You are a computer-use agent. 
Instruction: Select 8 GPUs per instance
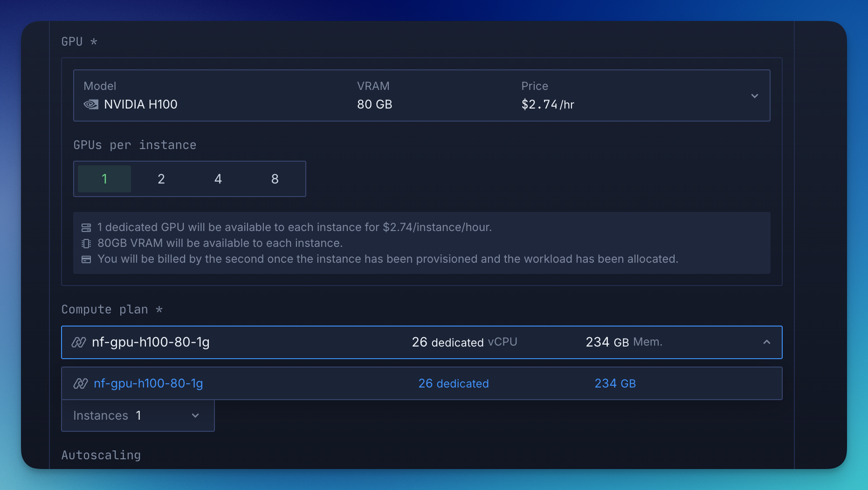click(275, 179)
